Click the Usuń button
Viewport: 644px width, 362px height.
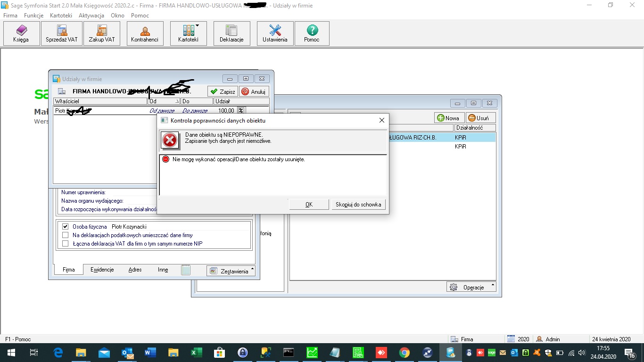click(x=480, y=118)
